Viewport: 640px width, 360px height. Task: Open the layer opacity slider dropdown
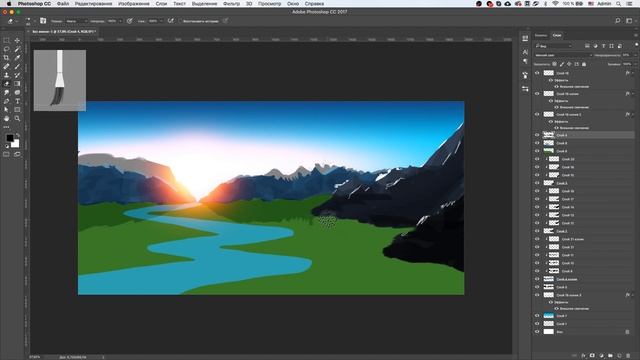tap(635, 55)
